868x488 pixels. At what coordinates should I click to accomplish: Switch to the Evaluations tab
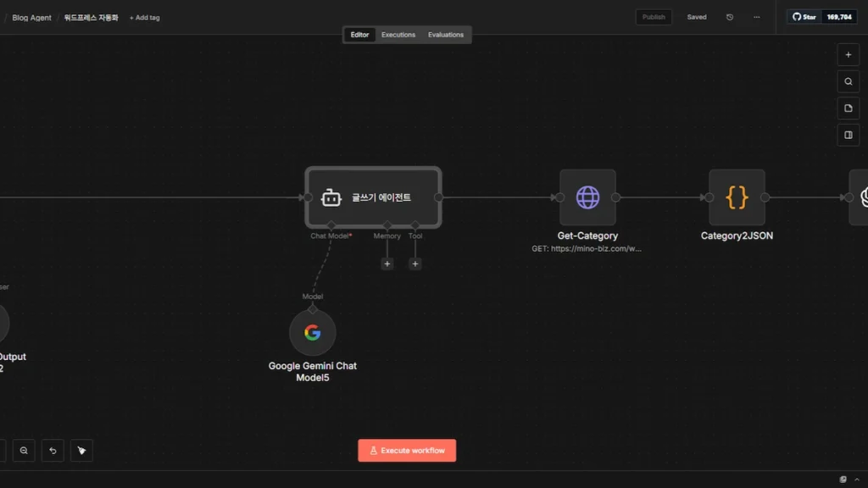point(446,35)
